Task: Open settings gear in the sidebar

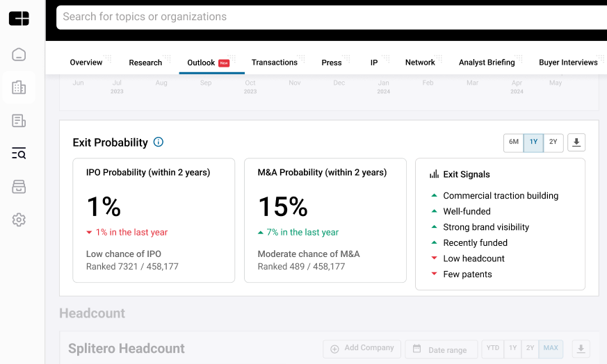Action: [x=19, y=220]
